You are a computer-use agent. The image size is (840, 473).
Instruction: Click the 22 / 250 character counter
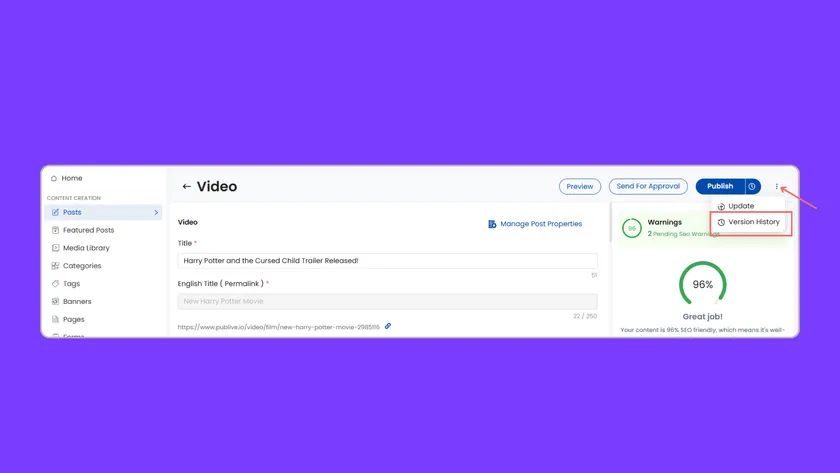pos(585,316)
